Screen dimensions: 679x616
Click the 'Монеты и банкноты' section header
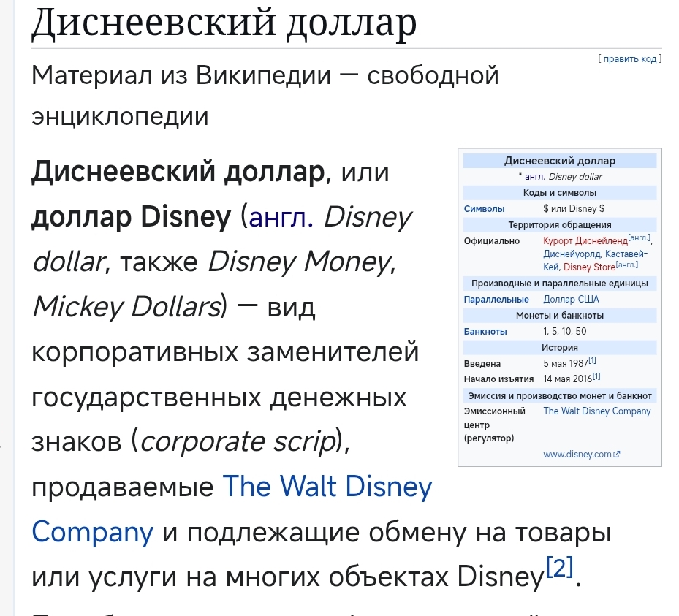[559, 315]
